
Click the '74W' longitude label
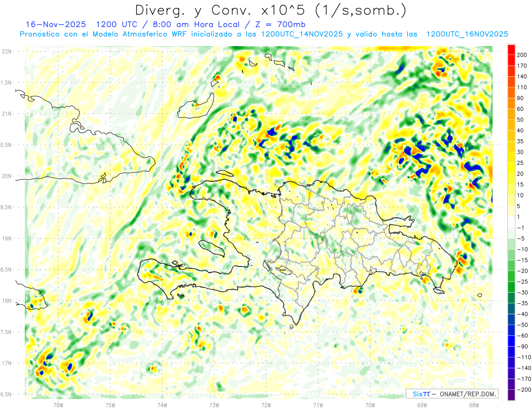(x=162, y=405)
